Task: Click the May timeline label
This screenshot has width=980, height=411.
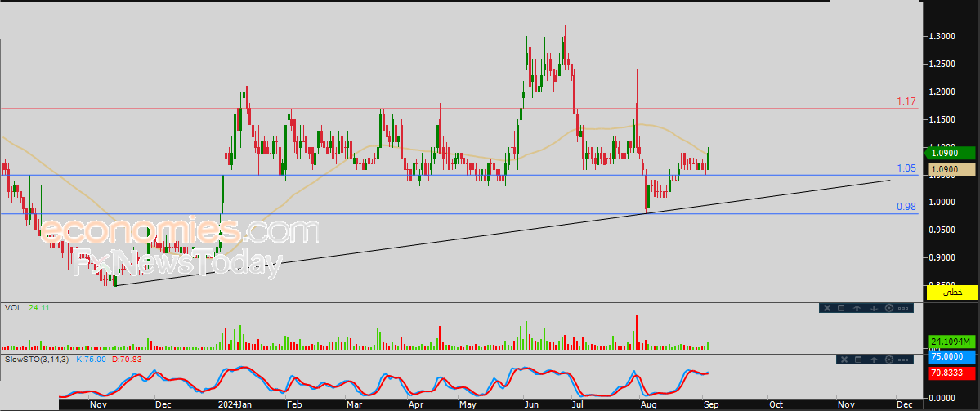Action: click(x=468, y=404)
